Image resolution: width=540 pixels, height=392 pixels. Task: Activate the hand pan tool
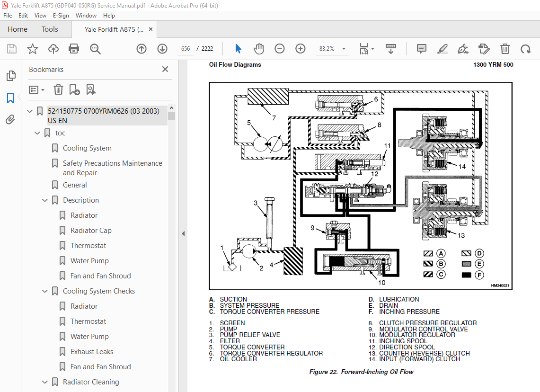point(258,49)
